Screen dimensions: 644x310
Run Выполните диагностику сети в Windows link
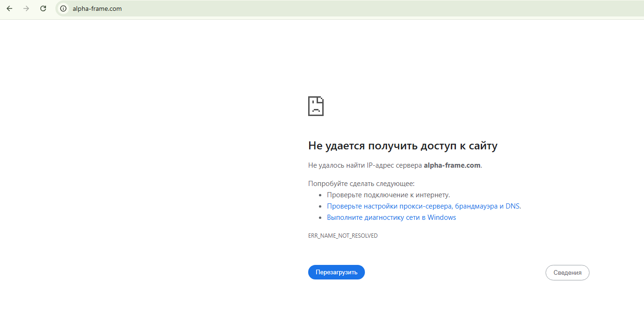pyautogui.click(x=391, y=217)
